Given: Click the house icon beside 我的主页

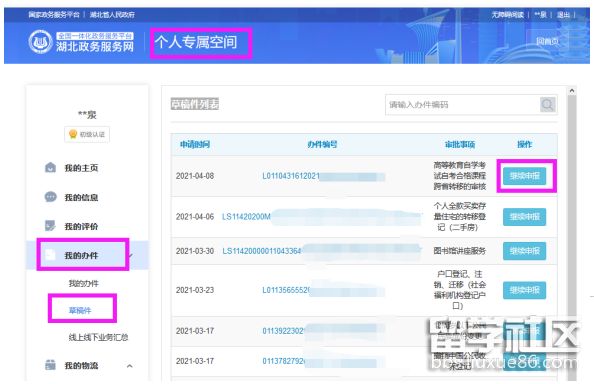Looking at the screenshot, I should [50, 167].
